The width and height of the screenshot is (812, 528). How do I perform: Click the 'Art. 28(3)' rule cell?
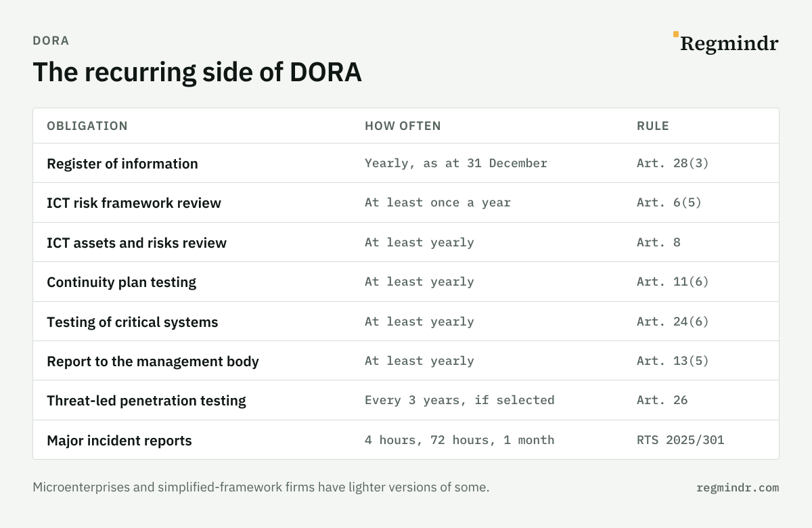(x=673, y=163)
